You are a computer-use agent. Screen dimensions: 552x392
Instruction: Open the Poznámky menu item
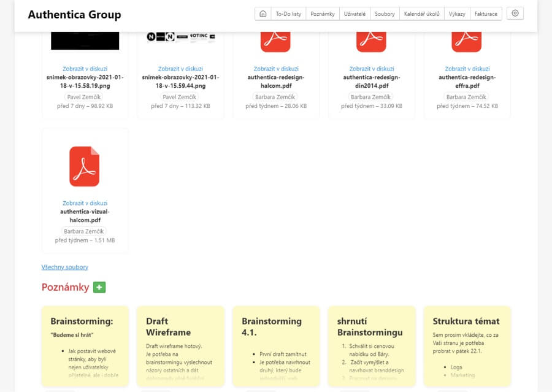click(x=323, y=13)
